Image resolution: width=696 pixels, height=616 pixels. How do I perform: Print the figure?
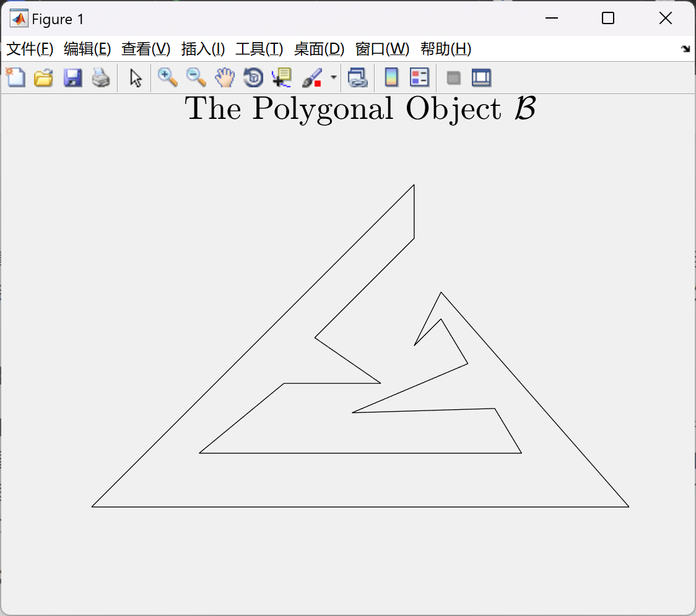point(101,77)
